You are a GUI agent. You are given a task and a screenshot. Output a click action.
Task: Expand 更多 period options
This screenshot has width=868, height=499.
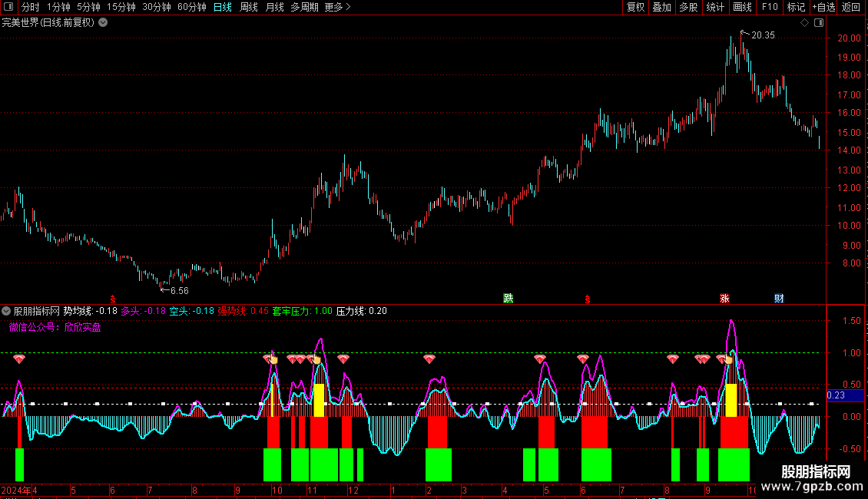pyautogui.click(x=337, y=7)
